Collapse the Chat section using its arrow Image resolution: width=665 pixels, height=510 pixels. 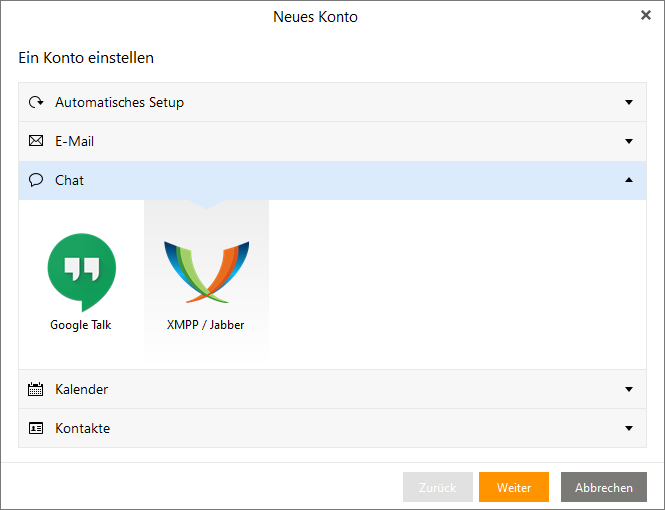[x=629, y=180]
